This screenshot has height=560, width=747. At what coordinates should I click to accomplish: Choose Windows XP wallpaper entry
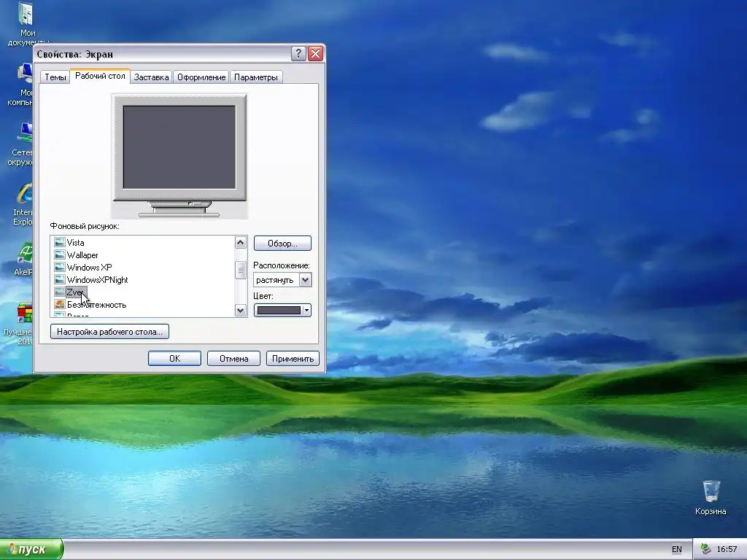pyautogui.click(x=89, y=267)
